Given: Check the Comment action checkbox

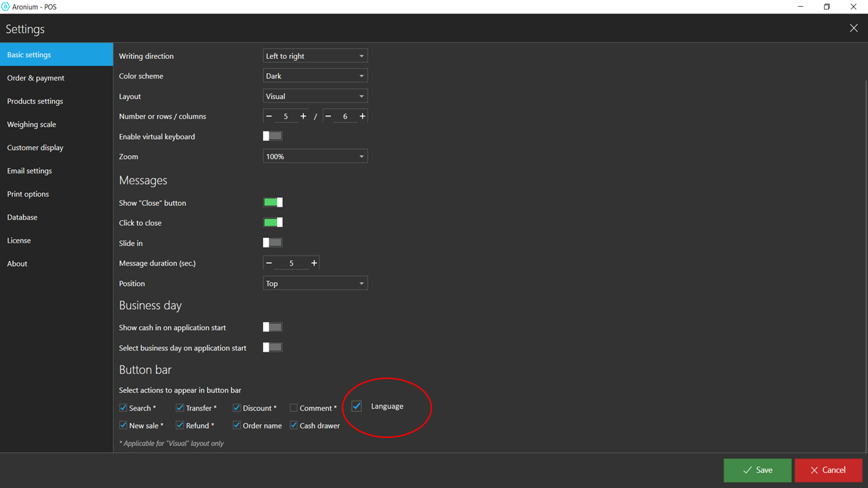Looking at the screenshot, I should (294, 408).
